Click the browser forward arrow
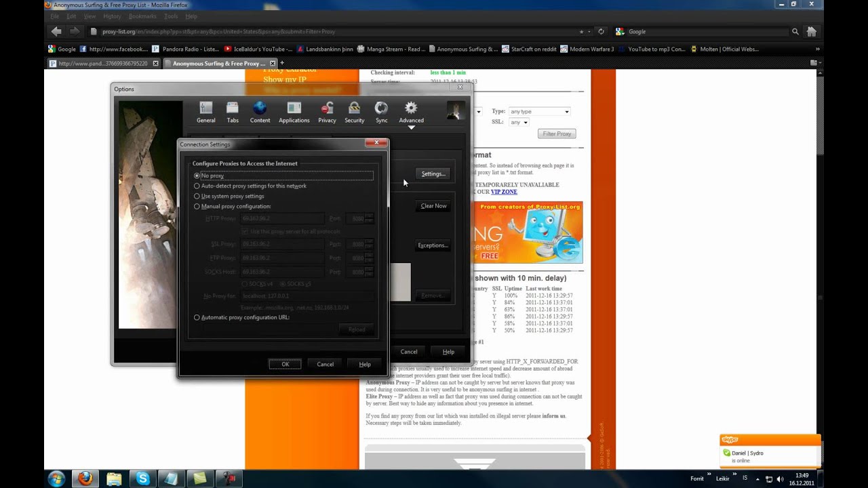Screen dimensions: 868x488 [x=75, y=31]
